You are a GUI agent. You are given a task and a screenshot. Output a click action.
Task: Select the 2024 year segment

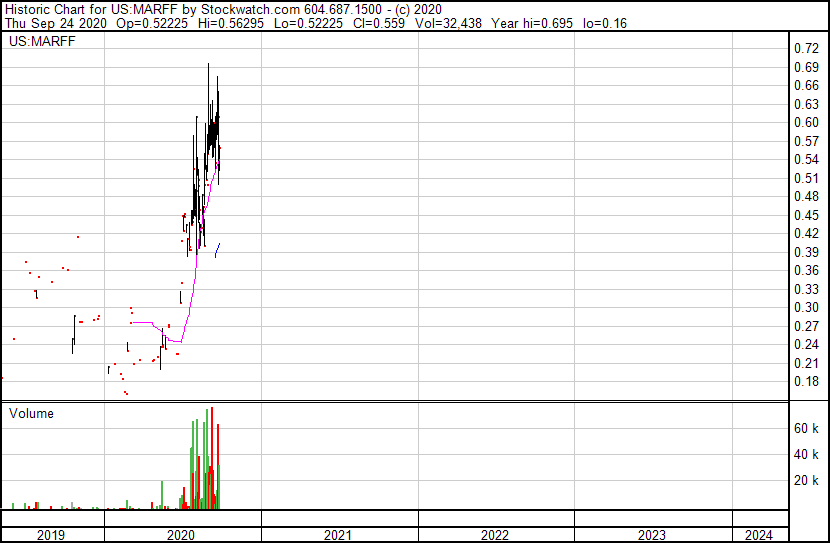pyautogui.click(x=760, y=535)
